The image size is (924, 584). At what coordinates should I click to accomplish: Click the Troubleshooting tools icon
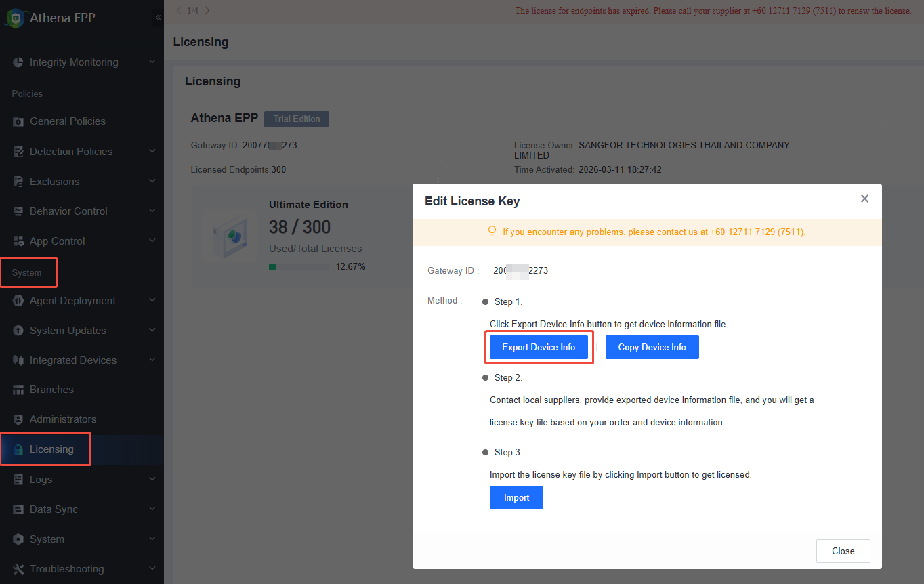point(18,569)
